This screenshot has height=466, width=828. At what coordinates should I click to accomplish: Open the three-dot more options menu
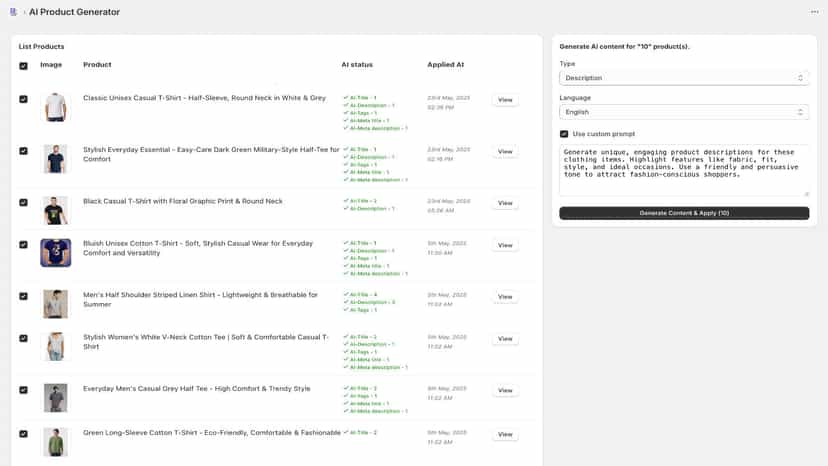click(814, 12)
